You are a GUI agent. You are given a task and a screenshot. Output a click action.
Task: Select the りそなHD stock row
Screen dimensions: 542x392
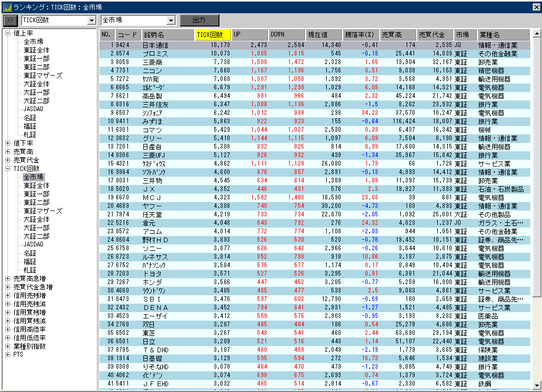point(315,367)
